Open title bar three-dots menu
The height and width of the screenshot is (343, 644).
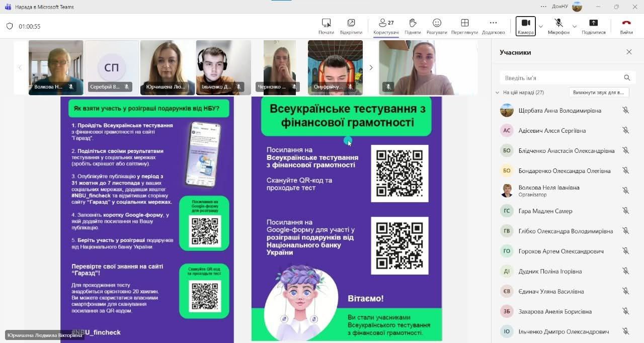(x=543, y=7)
